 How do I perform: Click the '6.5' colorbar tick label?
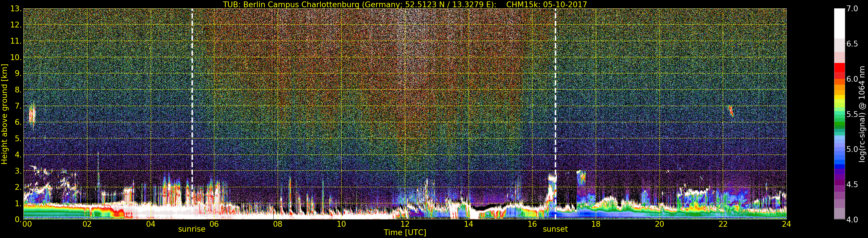pos(852,44)
